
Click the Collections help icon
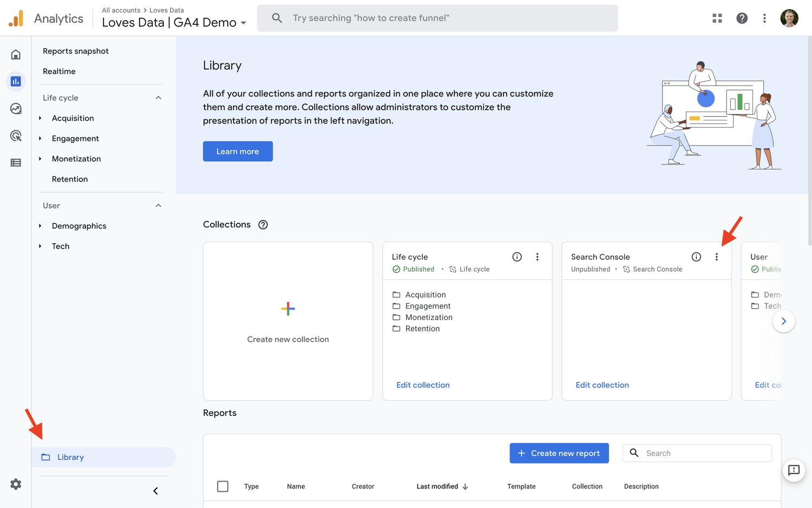click(263, 224)
